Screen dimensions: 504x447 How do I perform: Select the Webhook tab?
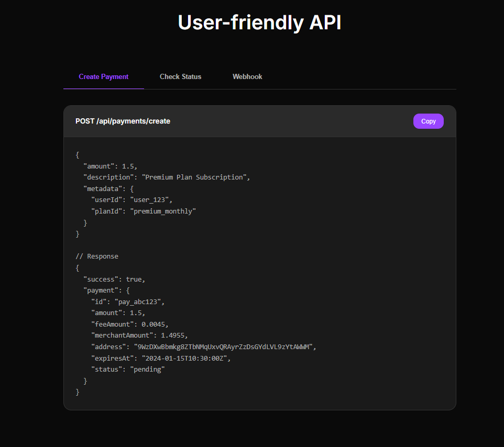tap(247, 76)
